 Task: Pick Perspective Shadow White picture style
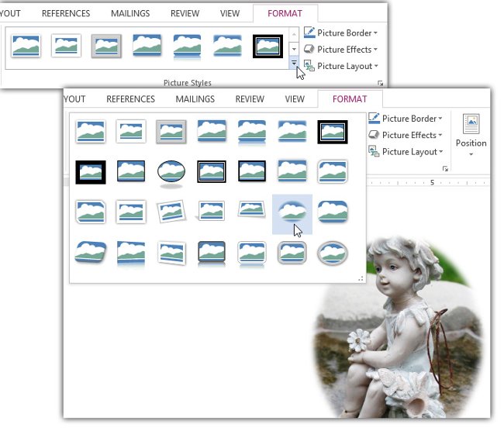pos(211,211)
